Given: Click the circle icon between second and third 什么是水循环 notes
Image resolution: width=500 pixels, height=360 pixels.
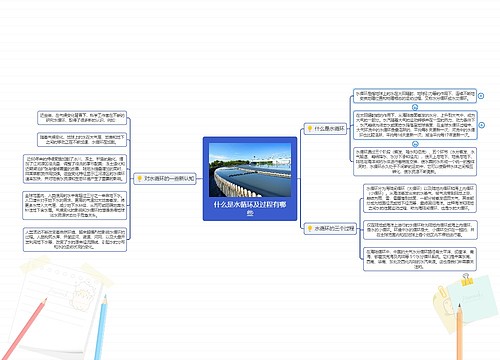Looking at the screenshot, I should pyautogui.click(x=415, y=144).
